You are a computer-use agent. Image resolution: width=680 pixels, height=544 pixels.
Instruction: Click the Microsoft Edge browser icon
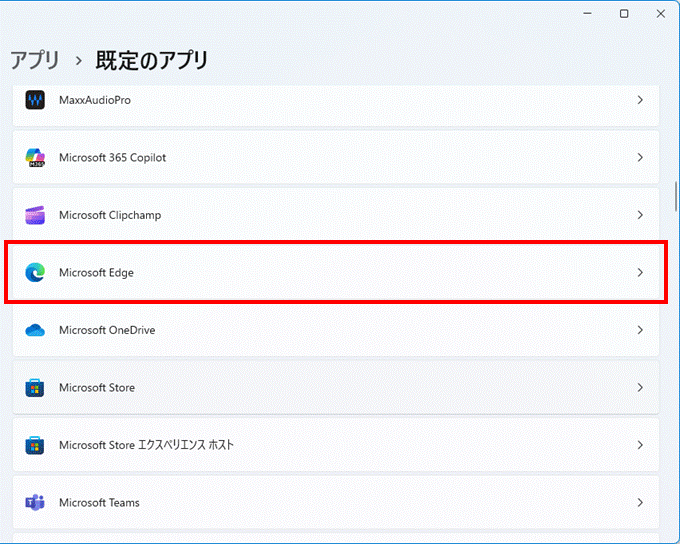pos(35,272)
